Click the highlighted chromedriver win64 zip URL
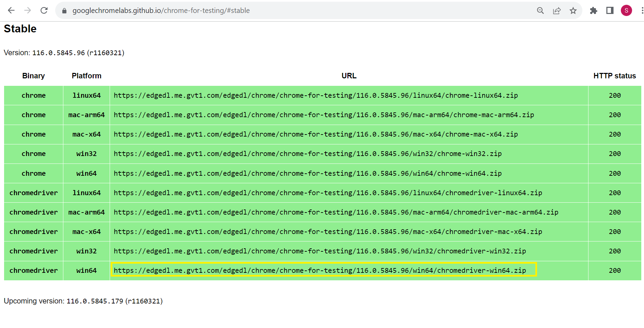644x328 pixels. (x=319, y=270)
